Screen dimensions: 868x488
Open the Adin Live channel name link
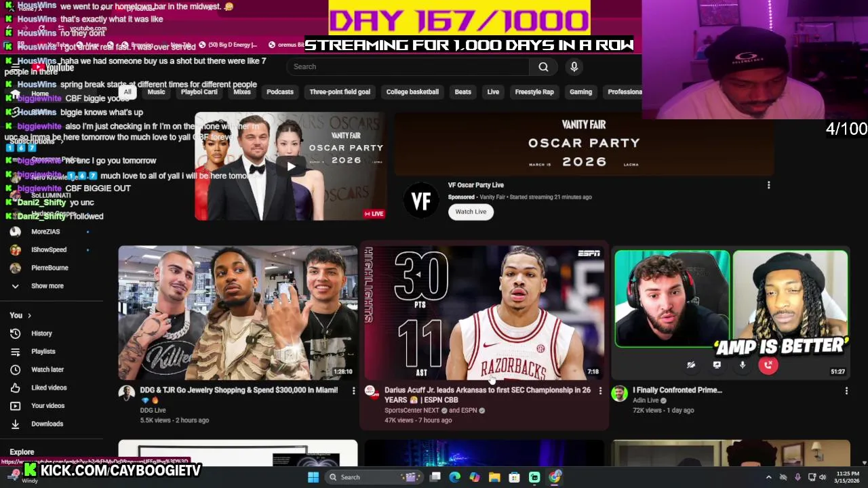tap(646, 401)
